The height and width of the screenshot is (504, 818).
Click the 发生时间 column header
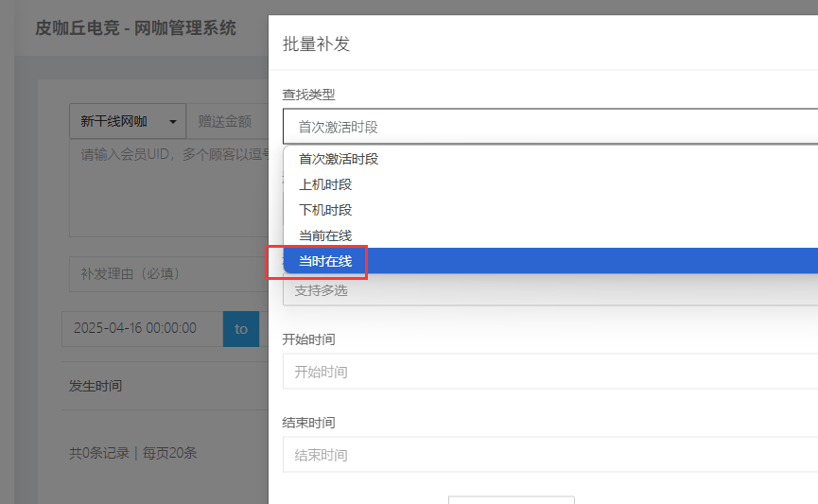(x=96, y=386)
